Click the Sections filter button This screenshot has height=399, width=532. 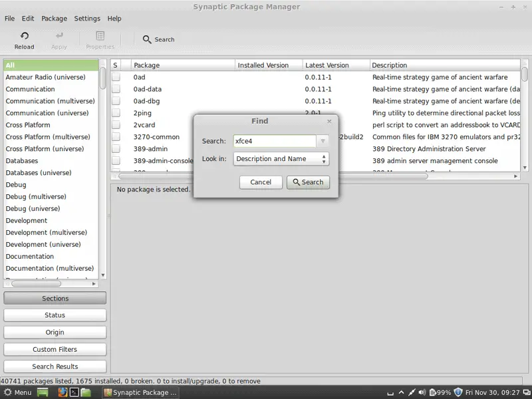(x=55, y=298)
